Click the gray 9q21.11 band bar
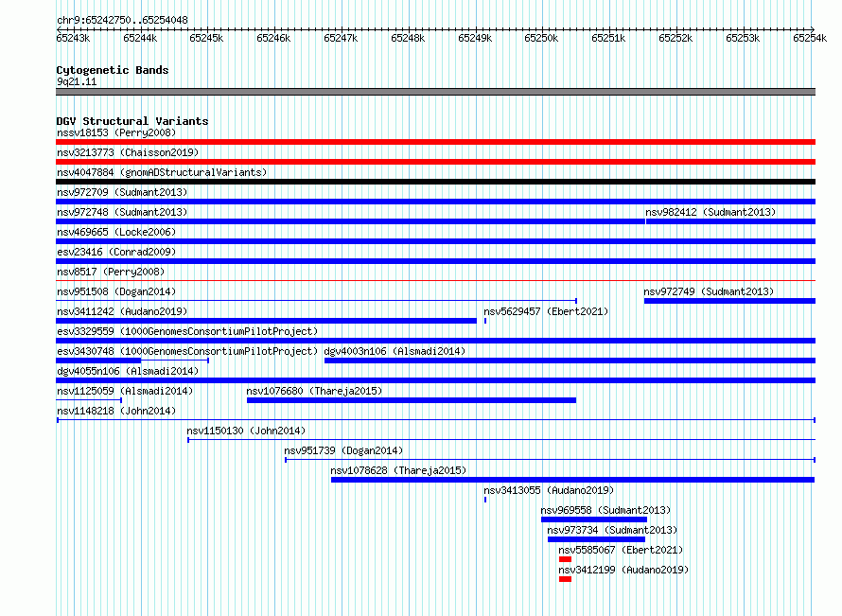 pos(435,92)
